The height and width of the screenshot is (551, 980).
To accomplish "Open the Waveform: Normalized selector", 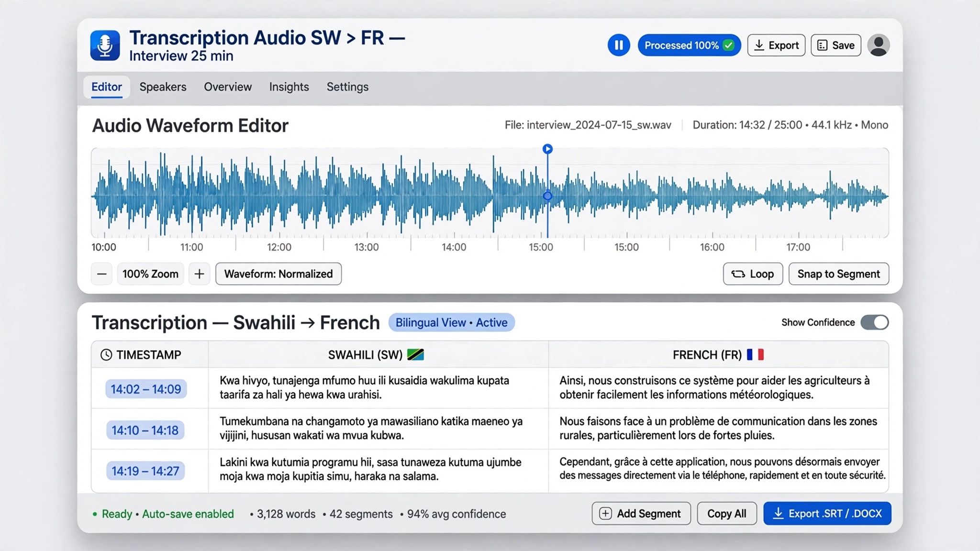I will pos(278,274).
